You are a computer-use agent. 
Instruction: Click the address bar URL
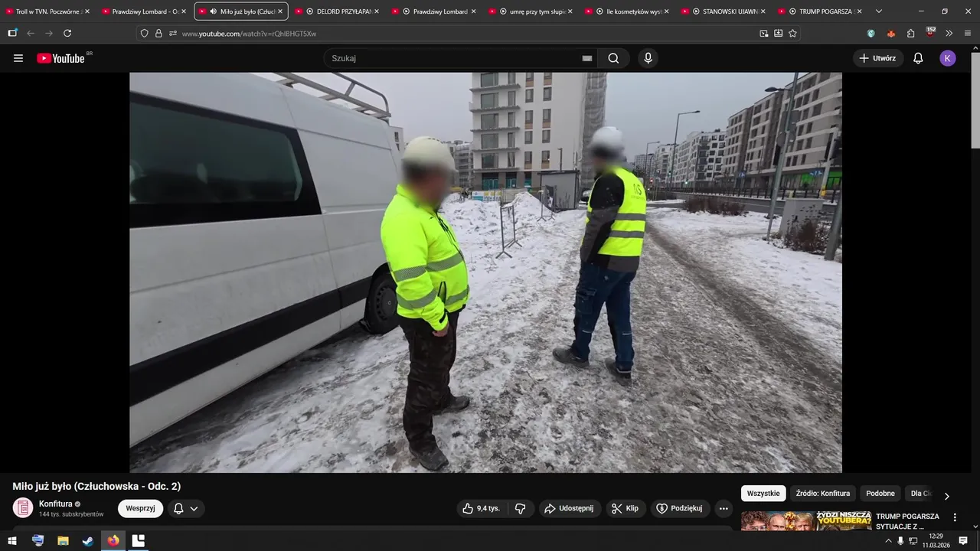pyautogui.click(x=249, y=34)
